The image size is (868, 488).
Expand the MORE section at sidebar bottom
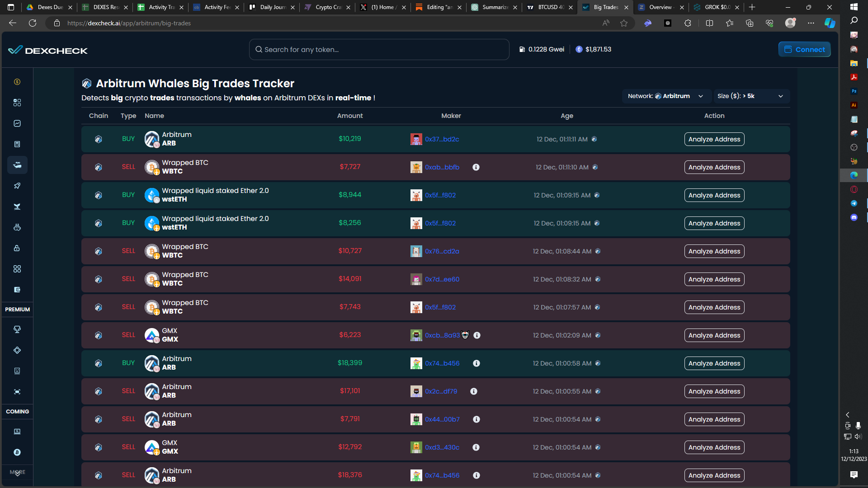tap(17, 473)
